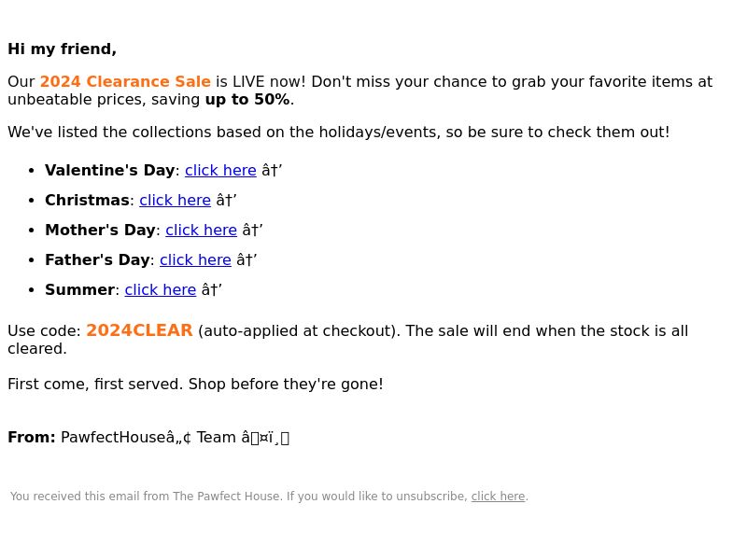Image resolution: width=747 pixels, height=560 pixels.
Task: Click the bold Mother's Day label
Action: [x=100, y=231]
